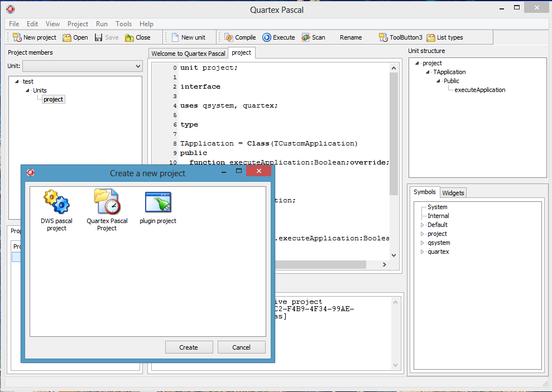Choose the Quartex Pascal Project icon
This screenshot has height=392, width=552.
(x=107, y=202)
